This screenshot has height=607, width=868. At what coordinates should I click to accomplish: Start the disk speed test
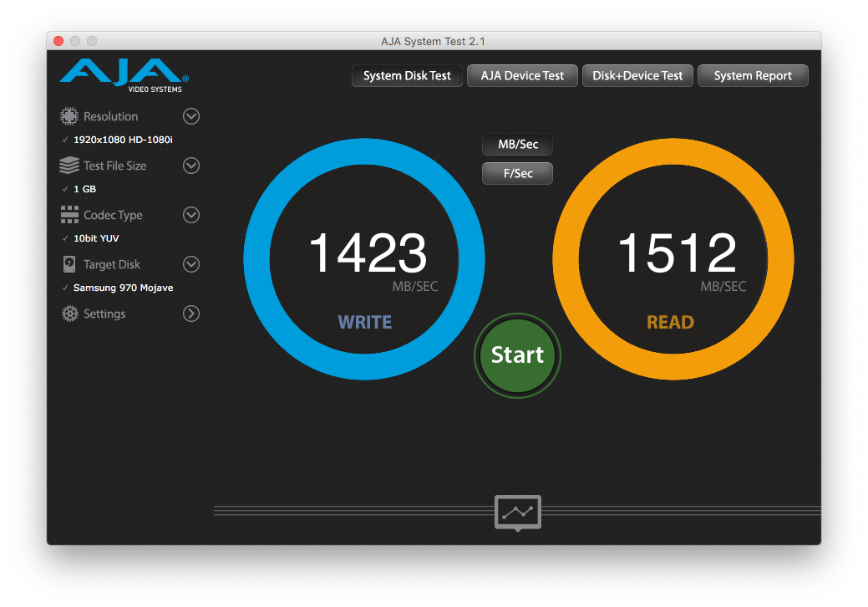(518, 355)
